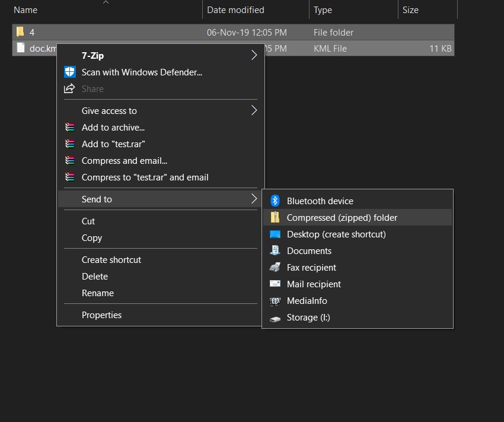Click the MediaInfo icon
Image resolution: width=504 pixels, height=422 pixels.
[x=275, y=301]
